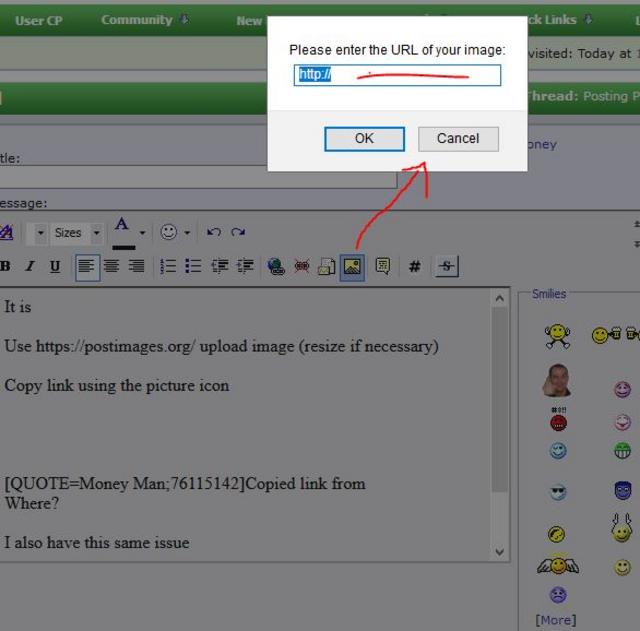Insert the face photo smiley
The height and width of the screenshot is (631, 640).
pos(557,380)
